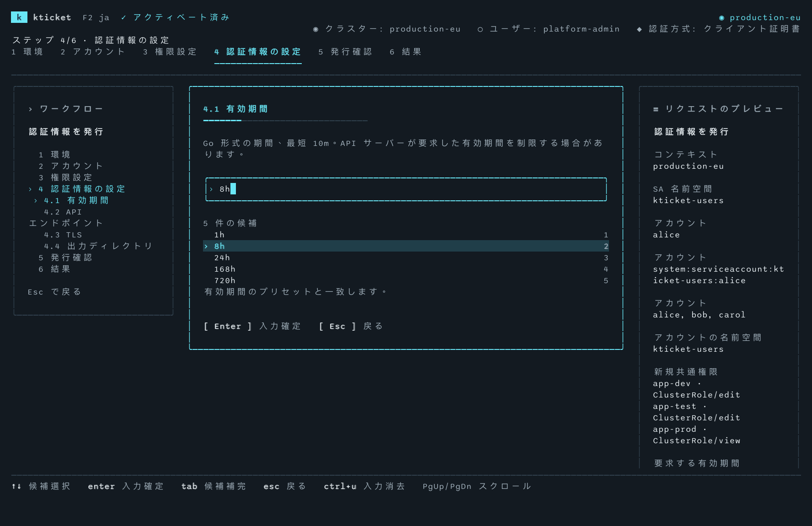The width and height of the screenshot is (812, 526).
Task: Choose the 720h duration candidate
Action: (406, 280)
